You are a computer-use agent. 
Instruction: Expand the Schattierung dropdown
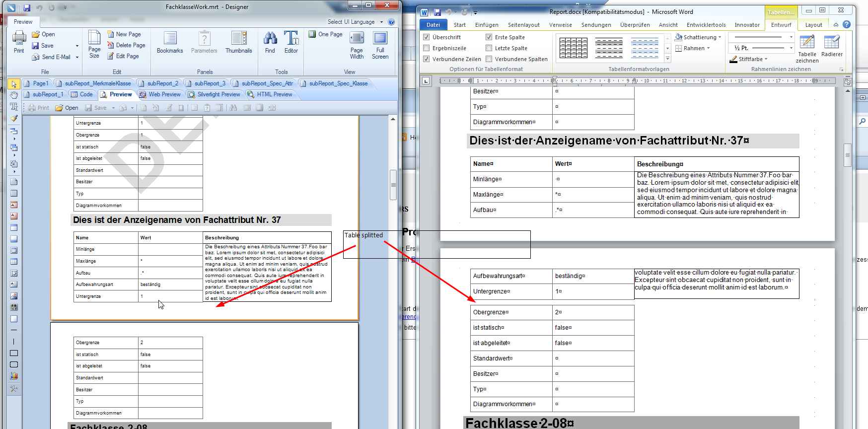coord(720,37)
